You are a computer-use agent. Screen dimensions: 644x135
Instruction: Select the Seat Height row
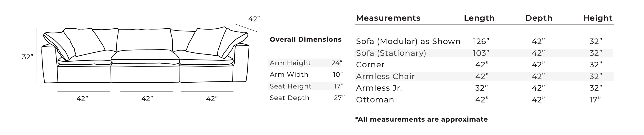point(306,86)
